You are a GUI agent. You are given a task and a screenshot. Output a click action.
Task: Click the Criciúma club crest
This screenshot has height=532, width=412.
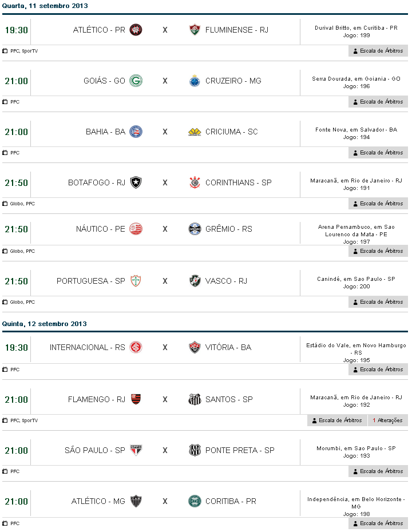tap(195, 132)
